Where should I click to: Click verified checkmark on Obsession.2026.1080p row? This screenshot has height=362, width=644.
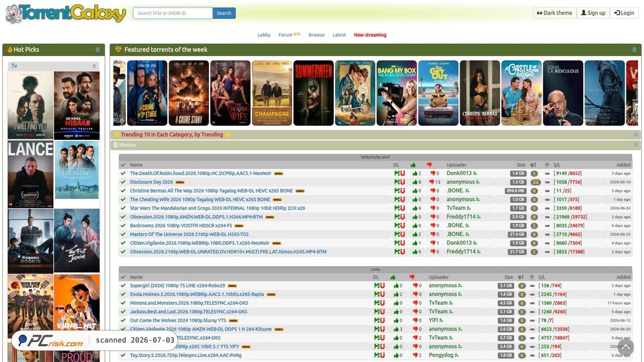coord(123,217)
